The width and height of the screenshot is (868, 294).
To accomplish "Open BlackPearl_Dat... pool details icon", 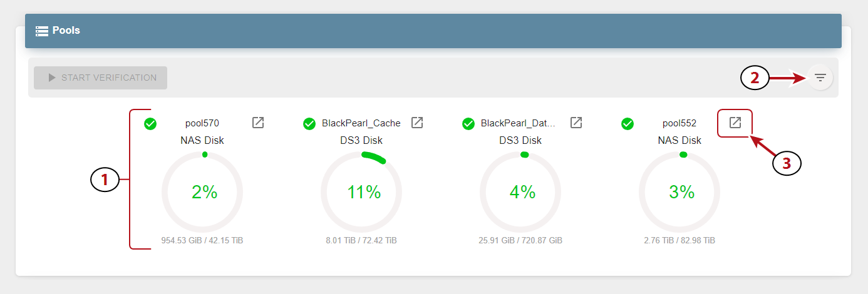I will click(576, 123).
